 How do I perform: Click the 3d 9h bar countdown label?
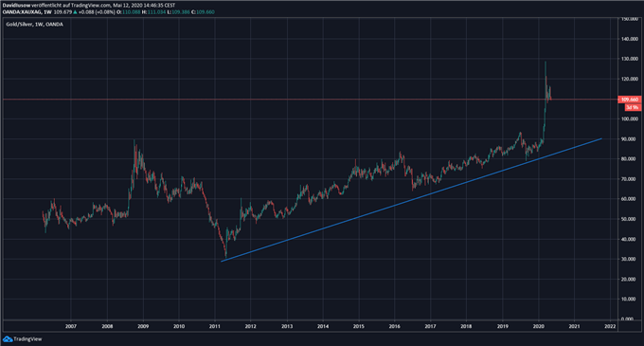coord(633,107)
